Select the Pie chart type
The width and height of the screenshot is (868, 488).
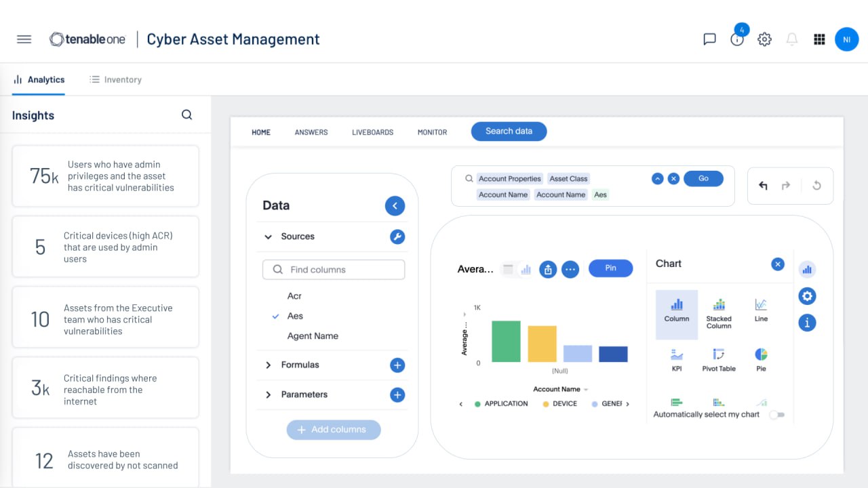(761, 359)
